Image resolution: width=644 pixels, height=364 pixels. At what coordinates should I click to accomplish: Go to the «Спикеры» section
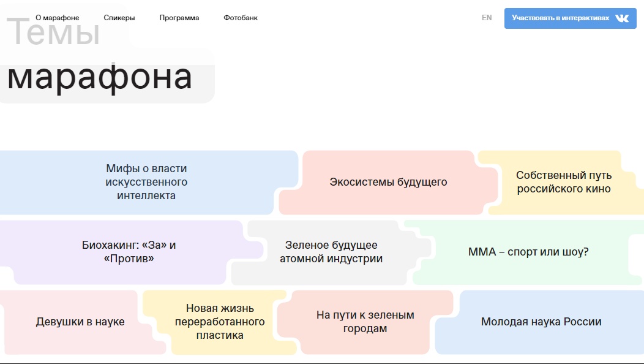[x=119, y=18]
